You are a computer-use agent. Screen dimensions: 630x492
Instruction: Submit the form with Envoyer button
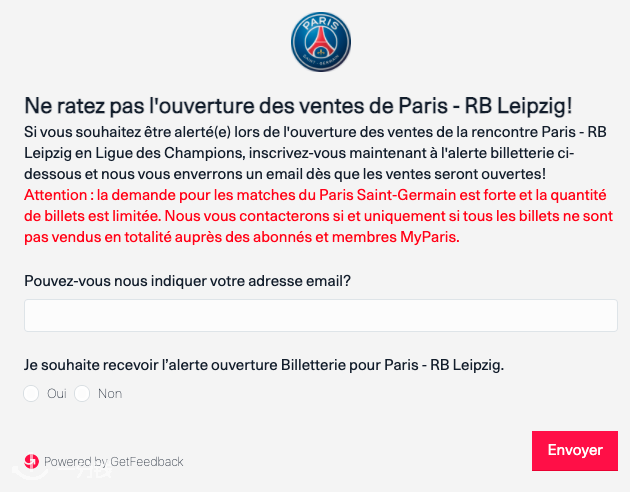coord(575,451)
